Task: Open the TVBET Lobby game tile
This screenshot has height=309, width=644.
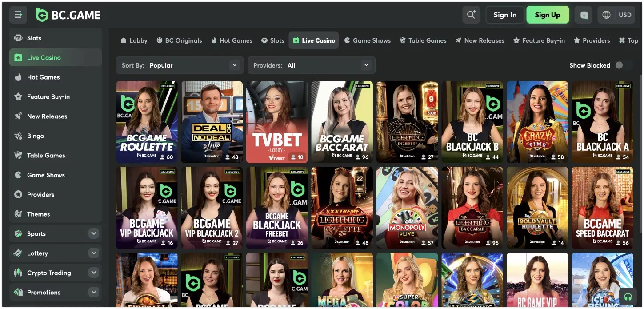Action: pyautogui.click(x=277, y=122)
